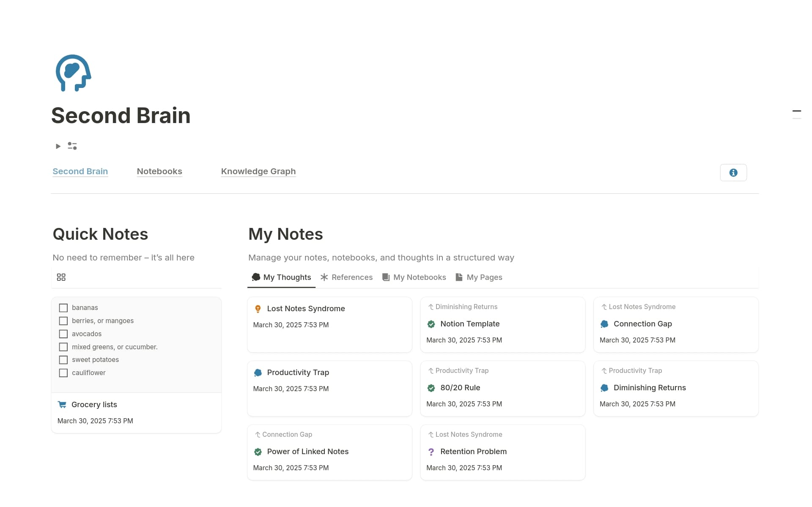Open the Grocery lists note

coord(94,404)
